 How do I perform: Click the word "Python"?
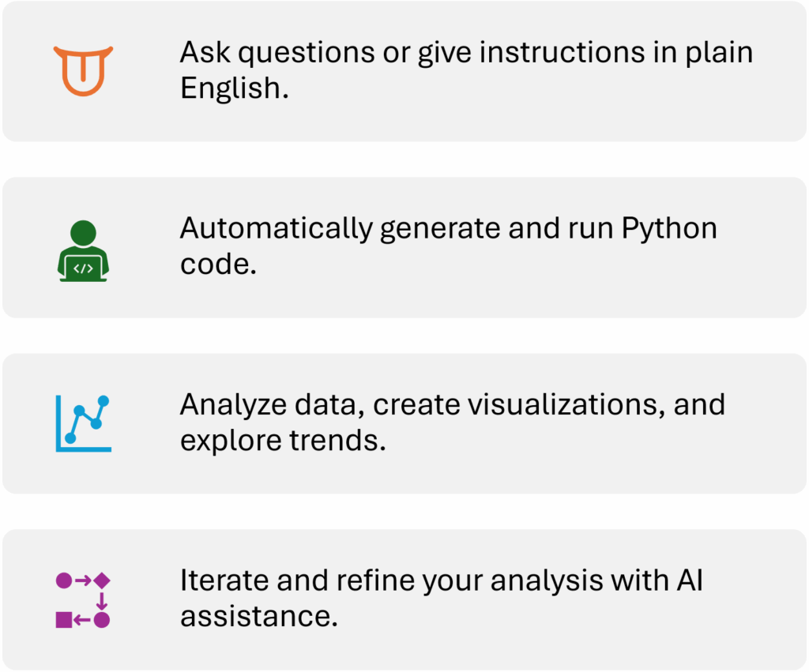coord(669,228)
